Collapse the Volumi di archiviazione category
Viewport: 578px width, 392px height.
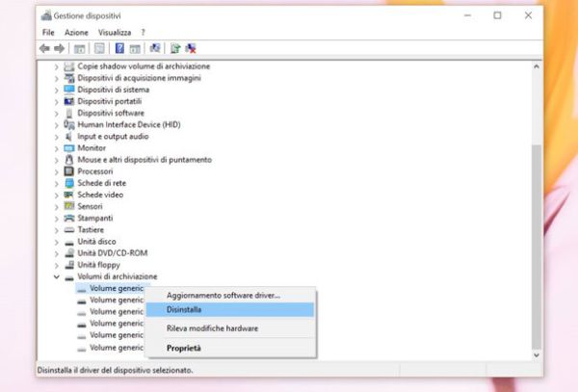(x=57, y=276)
